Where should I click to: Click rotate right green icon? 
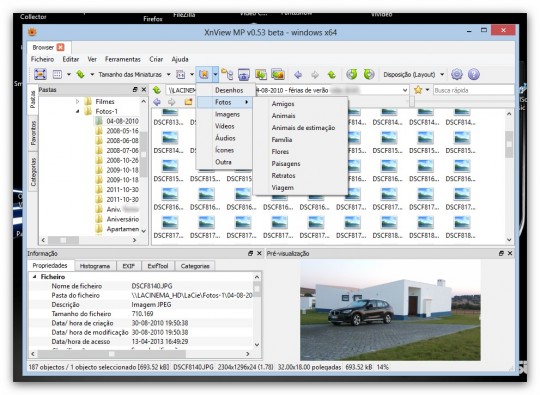coord(368,74)
